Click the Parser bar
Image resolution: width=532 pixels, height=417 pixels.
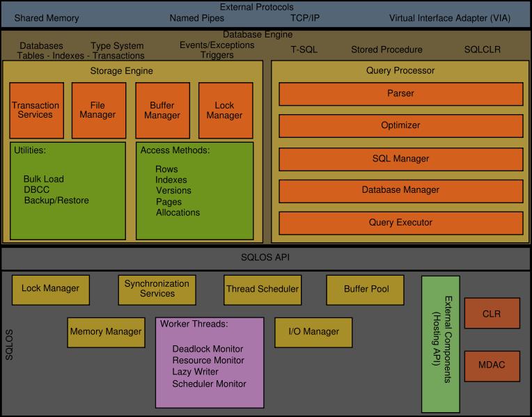400,94
